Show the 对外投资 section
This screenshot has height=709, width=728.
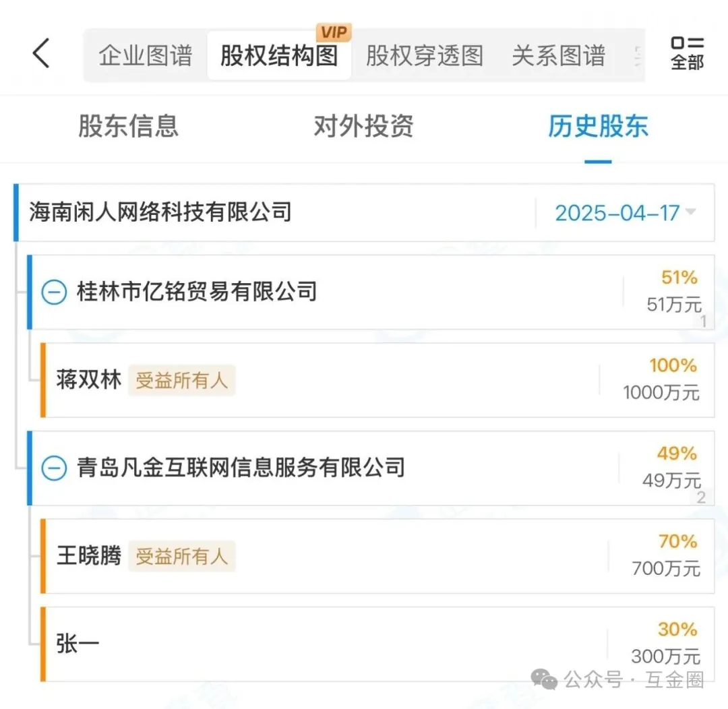[363, 126]
